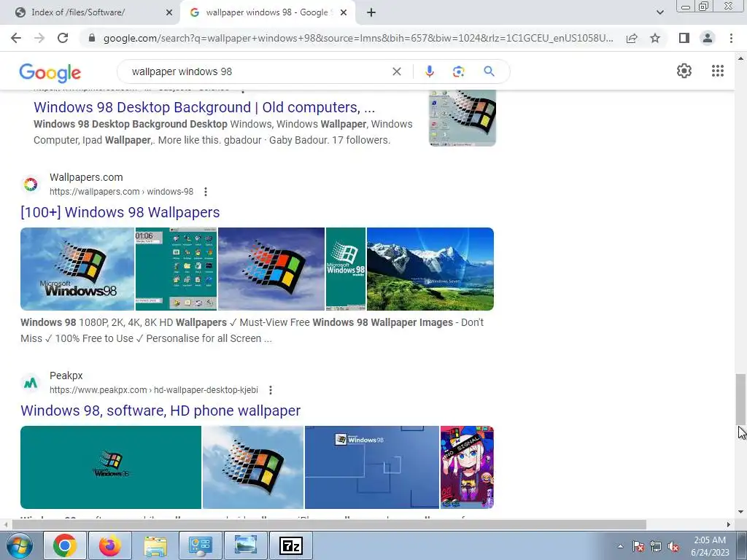Show hidden system tray icons
Image resolution: width=747 pixels, height=560 pixels.
coord(620,546)
